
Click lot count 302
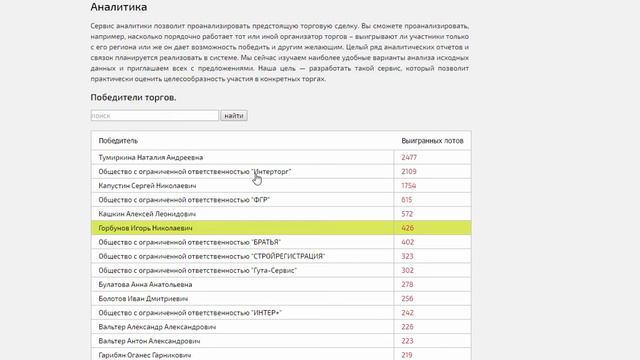pos(407,270)
